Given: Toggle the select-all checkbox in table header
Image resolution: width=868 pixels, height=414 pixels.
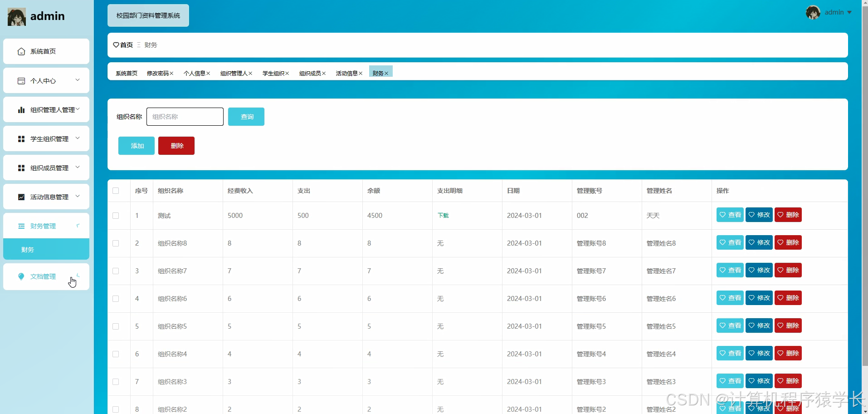Looking at the screenshot, I should (x=116, y=191).
